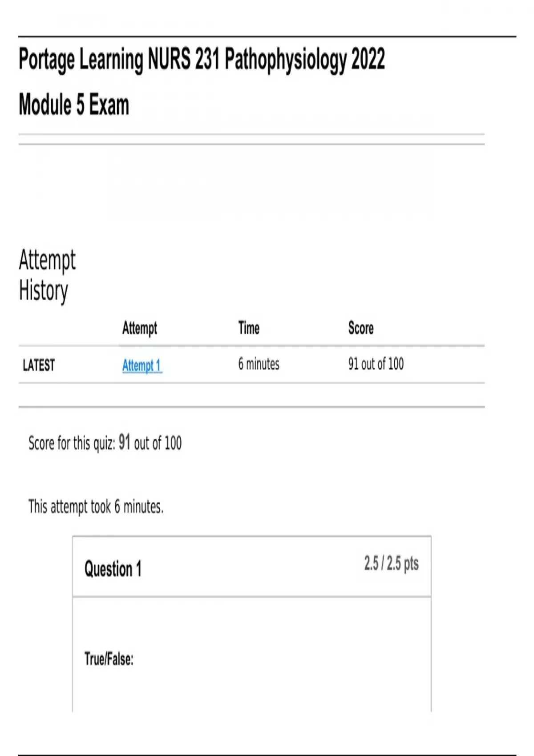This screenshot has height=756, width=534.
Task: Click the Score column header
Action: [x=361, y=328]
